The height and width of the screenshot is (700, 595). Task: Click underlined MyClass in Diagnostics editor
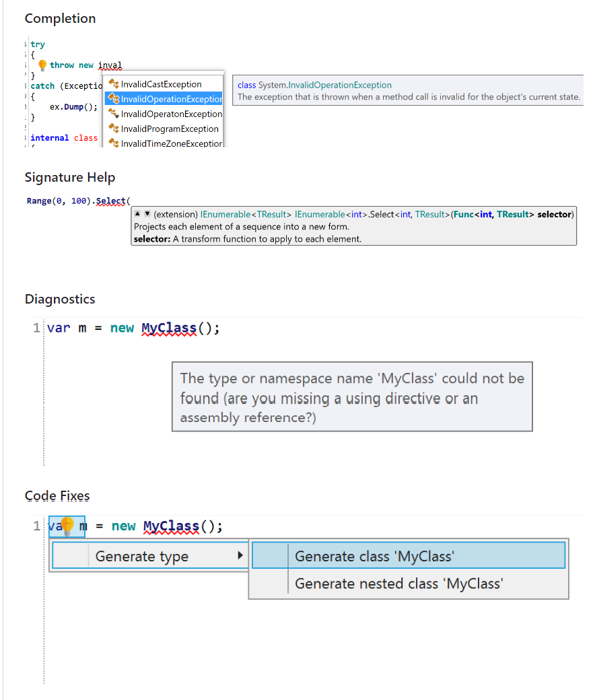[169, 328]
